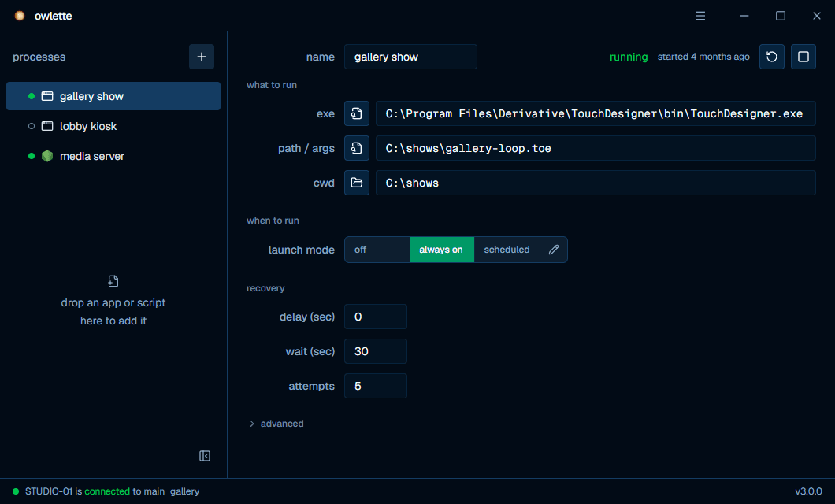
Task: Click the recovery section label
Action: 265,288
